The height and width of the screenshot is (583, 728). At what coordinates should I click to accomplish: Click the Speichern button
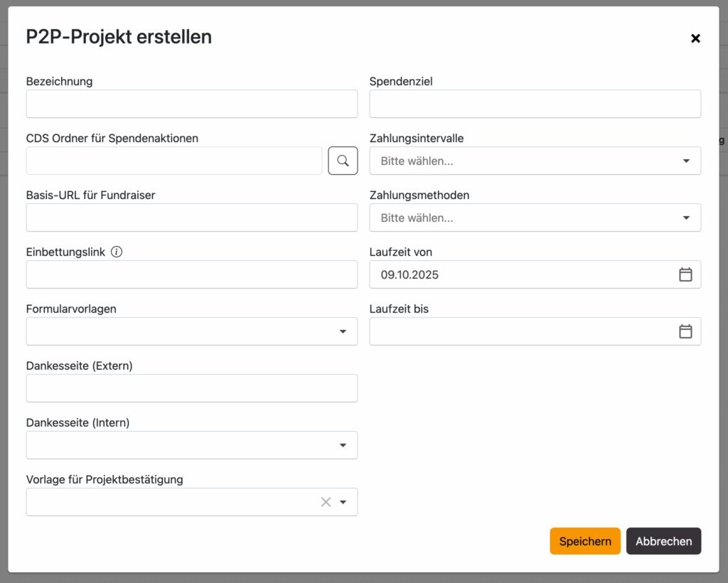coord(584,541)
